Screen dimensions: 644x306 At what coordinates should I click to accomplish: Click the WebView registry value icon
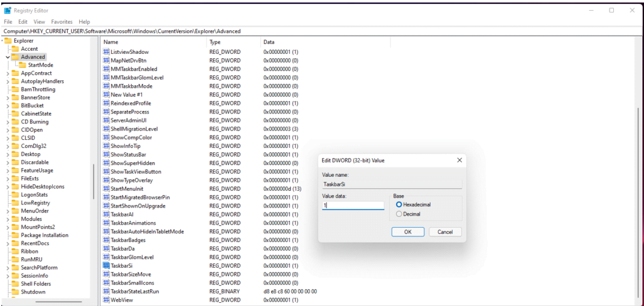tap(106, 300)
